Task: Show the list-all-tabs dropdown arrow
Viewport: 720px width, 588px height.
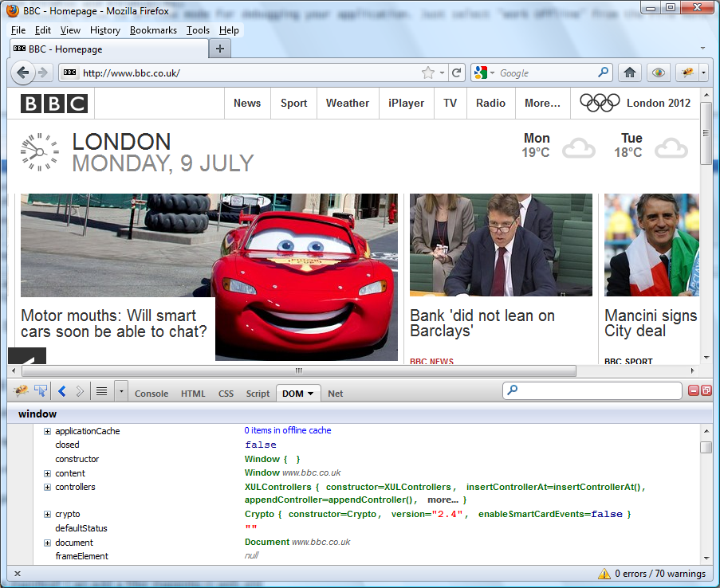Action: 702,48
